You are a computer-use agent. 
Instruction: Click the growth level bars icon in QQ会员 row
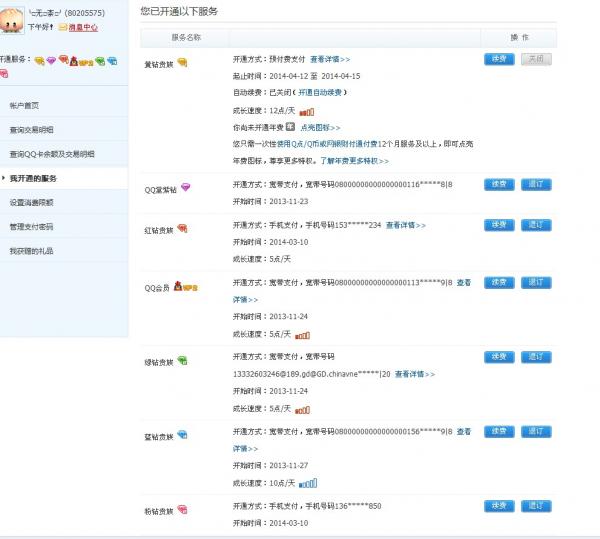pos(303,335)
